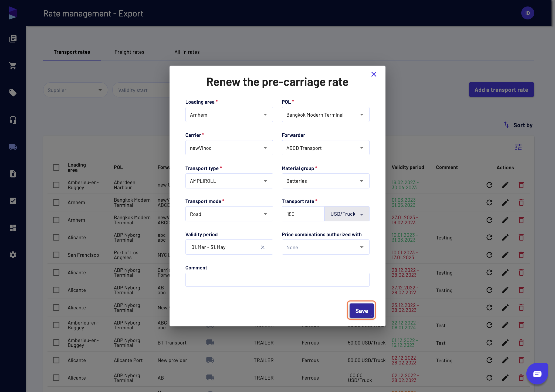Click the Sort by control
Viewport: 555px width, 392px height.
click(518, 125)
